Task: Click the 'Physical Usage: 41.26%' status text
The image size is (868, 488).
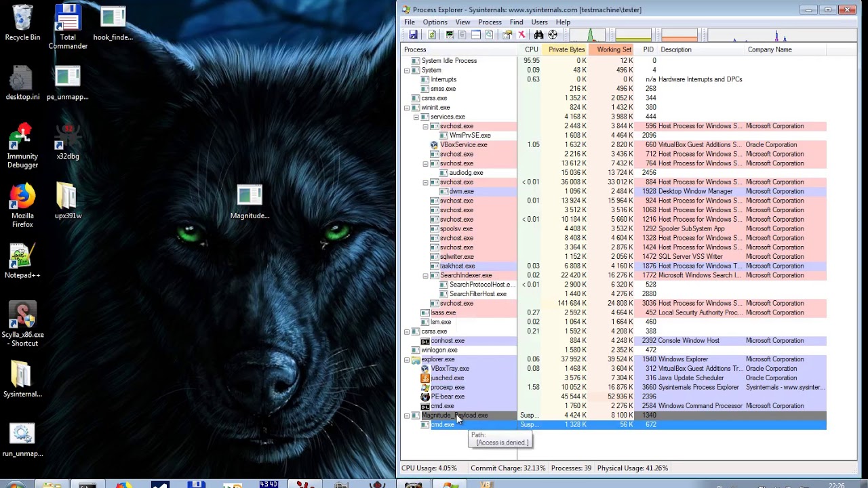Action: pyautogui.click(x=634, y=468)
